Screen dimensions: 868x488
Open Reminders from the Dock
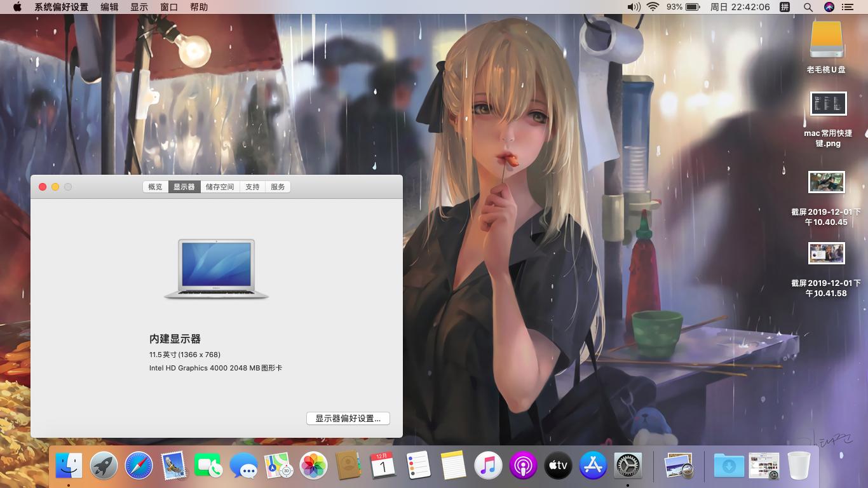418,466
